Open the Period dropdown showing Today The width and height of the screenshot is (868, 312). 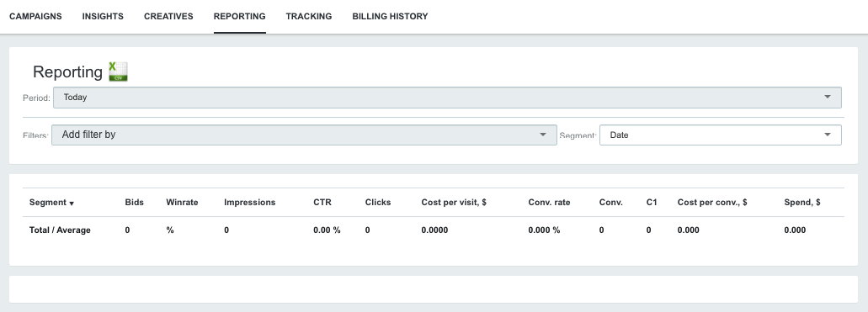447,98
